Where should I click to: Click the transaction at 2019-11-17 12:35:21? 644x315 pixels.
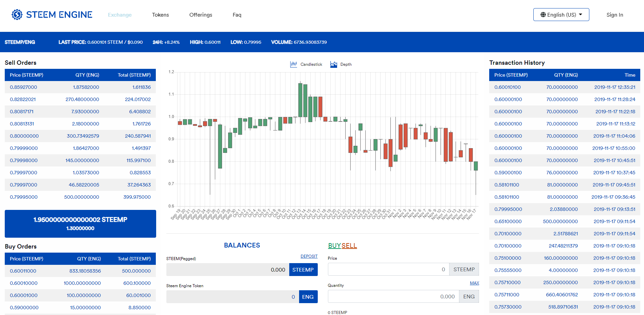(x=565, y=87)
